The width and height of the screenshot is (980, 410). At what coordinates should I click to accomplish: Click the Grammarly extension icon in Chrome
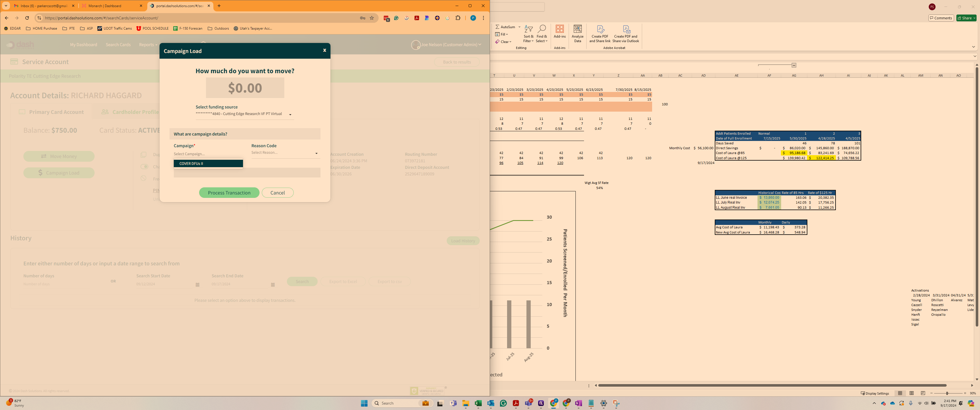coord(396,18)
